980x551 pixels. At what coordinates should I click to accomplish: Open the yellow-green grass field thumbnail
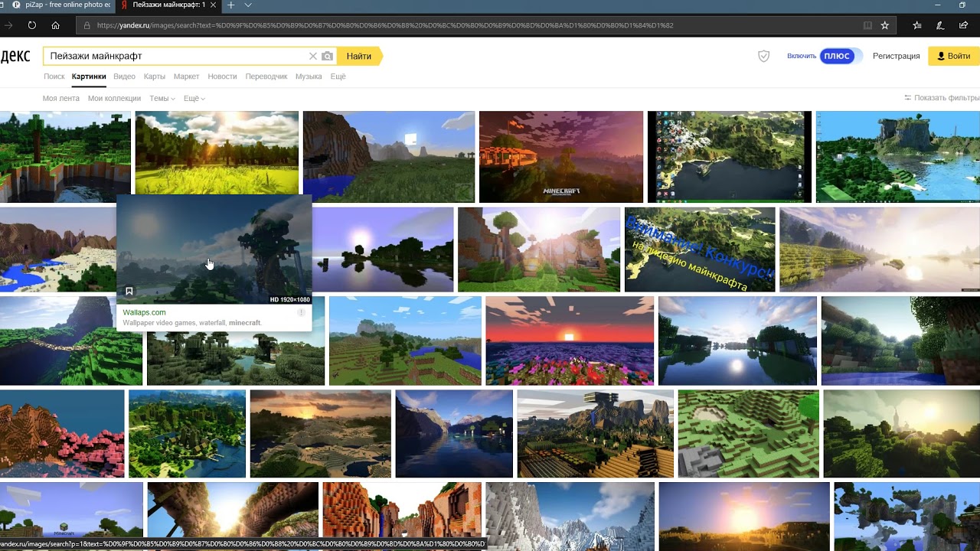(217, 152)
